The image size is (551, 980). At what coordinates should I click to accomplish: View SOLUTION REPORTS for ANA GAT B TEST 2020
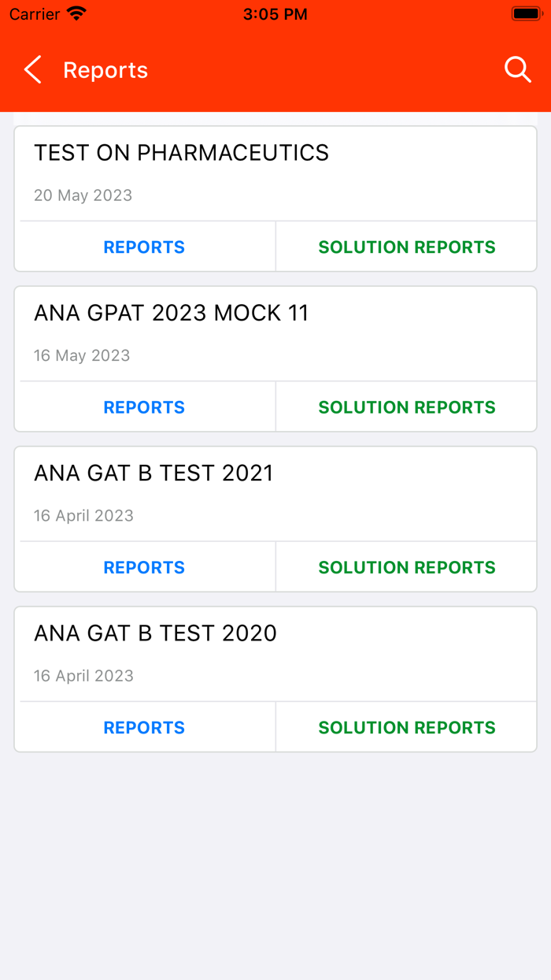click(406, 727)
